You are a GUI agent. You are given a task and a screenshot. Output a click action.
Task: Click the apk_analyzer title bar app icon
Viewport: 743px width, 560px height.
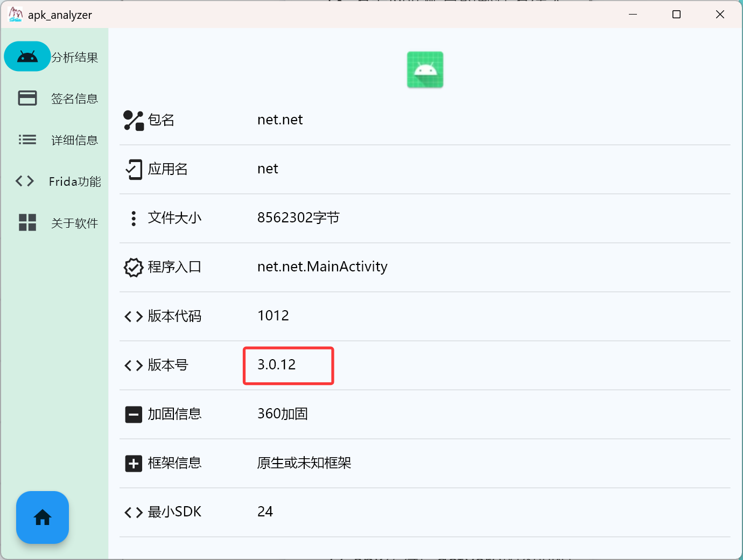(x=16, y=15)
